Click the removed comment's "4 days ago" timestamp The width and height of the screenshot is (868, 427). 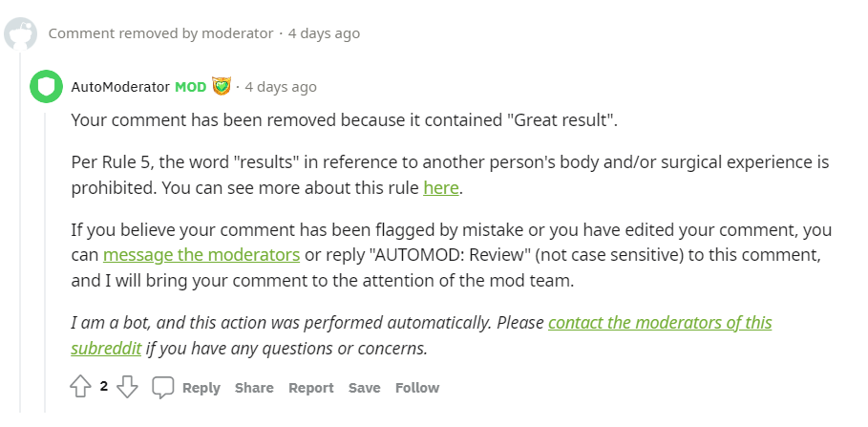[324, 33]
